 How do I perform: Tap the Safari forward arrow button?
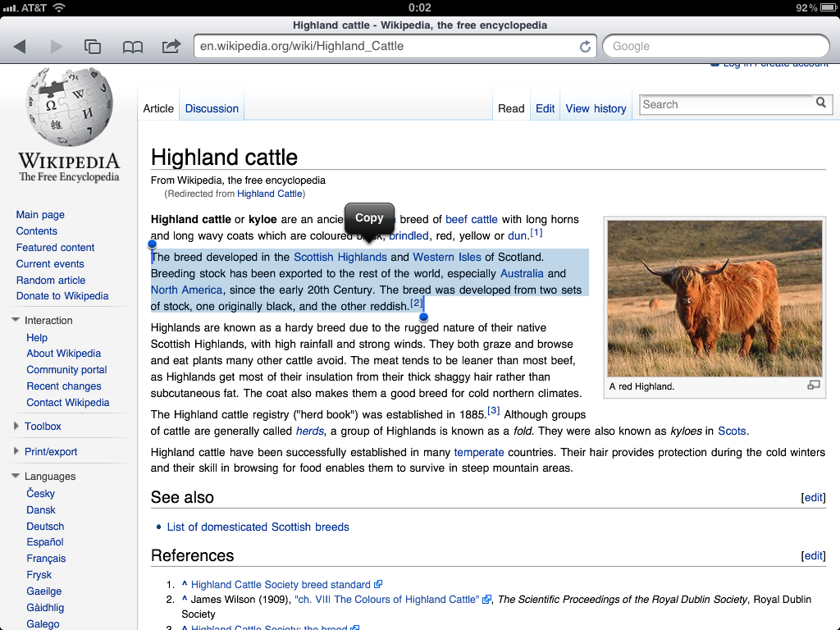coord(56,47)
